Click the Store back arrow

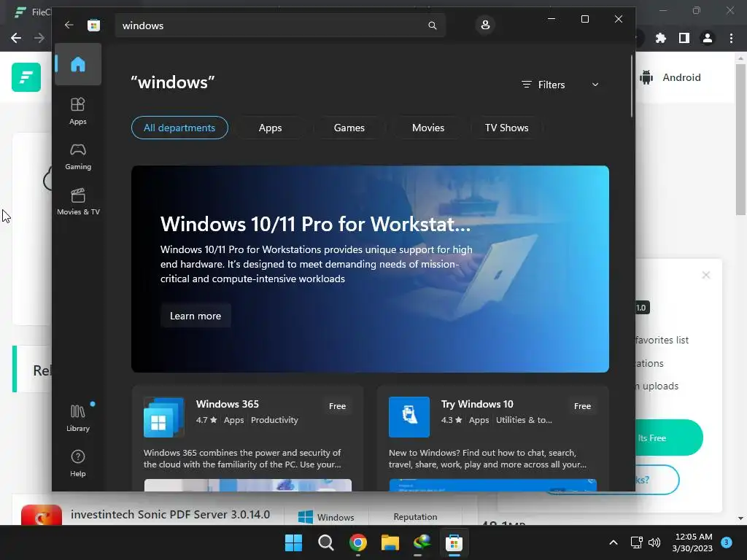click(x=69, y=25)
